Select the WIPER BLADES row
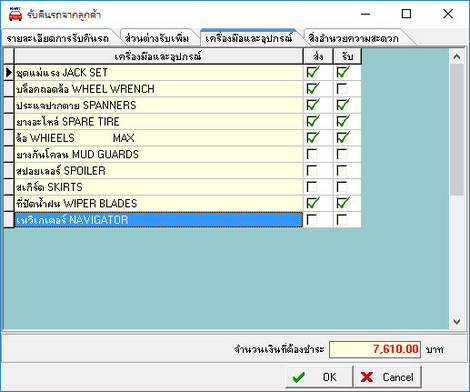 coord(159,203)
